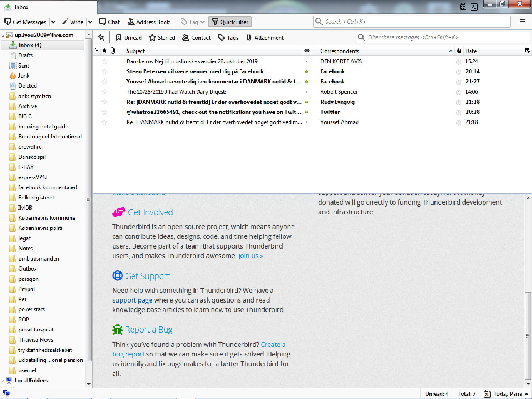The image size is (532, 399).
Task: Open the Jihad Watch Daily Digest message
Action: (x=176, y=92)
